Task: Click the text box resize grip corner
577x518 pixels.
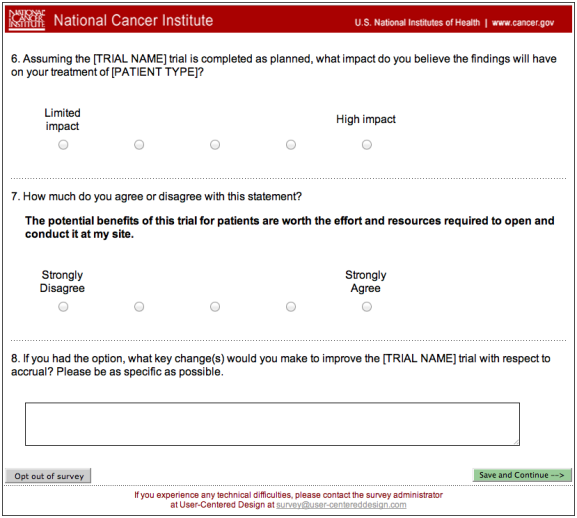Action: tap(516, 442)
